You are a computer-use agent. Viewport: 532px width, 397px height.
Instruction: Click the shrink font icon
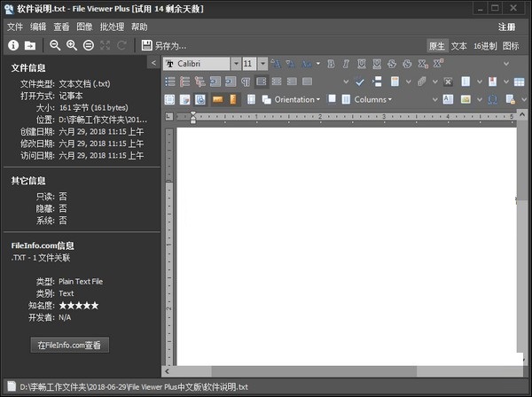click(x=291, y=64)
